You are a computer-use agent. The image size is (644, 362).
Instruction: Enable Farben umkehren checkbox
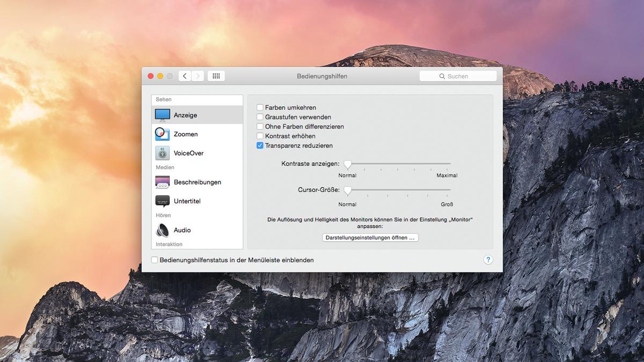tap(260, 107)
